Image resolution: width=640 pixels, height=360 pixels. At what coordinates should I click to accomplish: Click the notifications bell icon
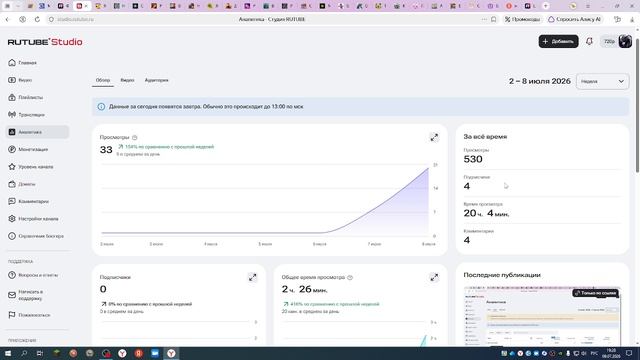pos(589,41)
